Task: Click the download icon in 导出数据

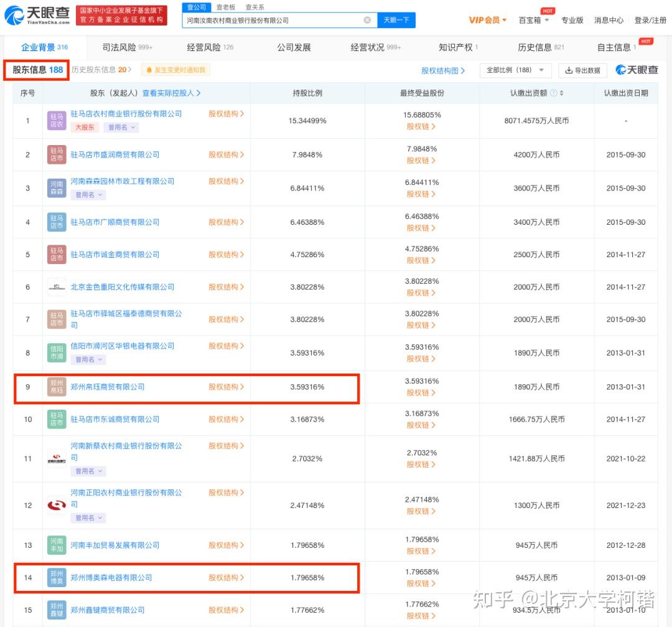Action: click(569, 70)
